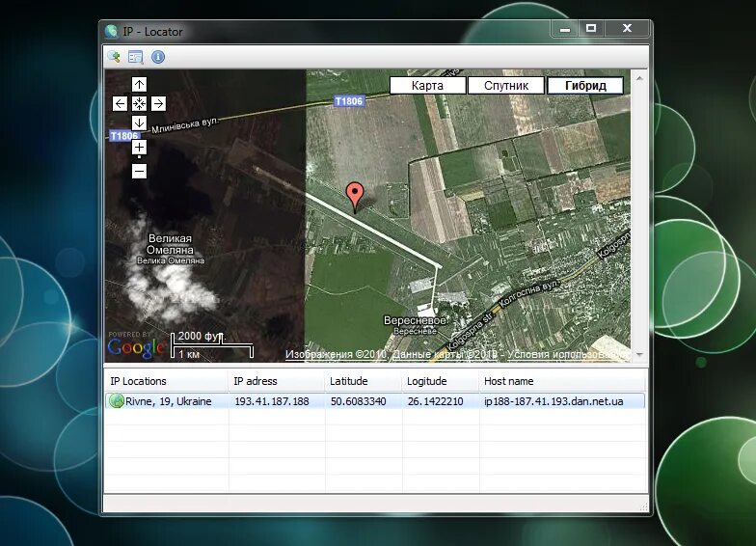Click latitude value 50.6083340
This screenshot has height=546, width=756.
point(359,401)
